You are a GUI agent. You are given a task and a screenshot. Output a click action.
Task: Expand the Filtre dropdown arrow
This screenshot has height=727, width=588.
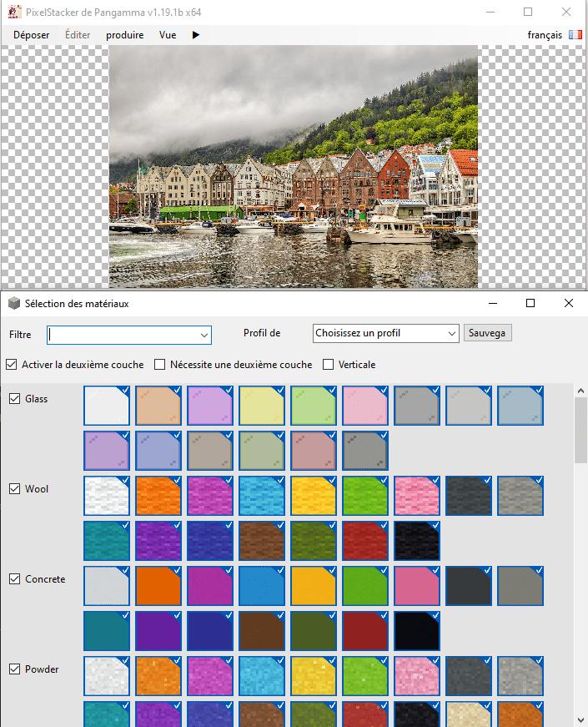click(x=204, y=335)
